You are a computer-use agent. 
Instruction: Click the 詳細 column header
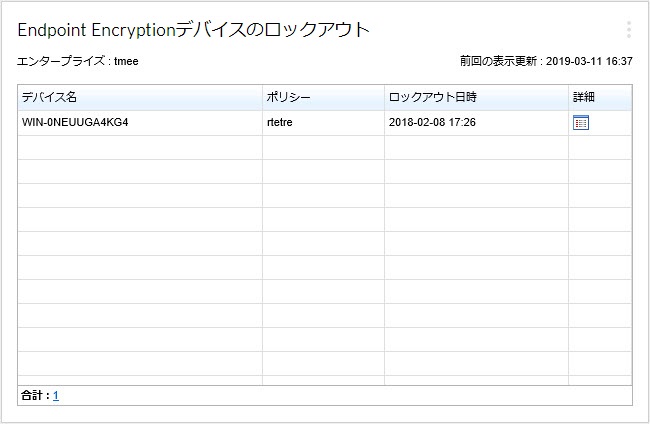point(599,98)
